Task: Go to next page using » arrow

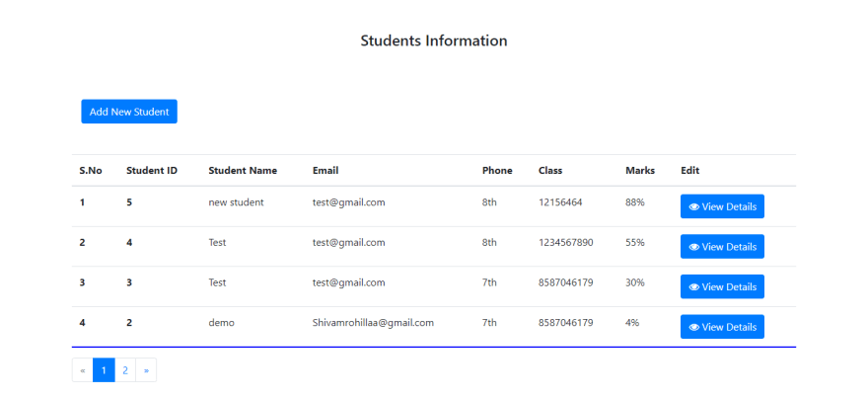Action: pos(146,370)
